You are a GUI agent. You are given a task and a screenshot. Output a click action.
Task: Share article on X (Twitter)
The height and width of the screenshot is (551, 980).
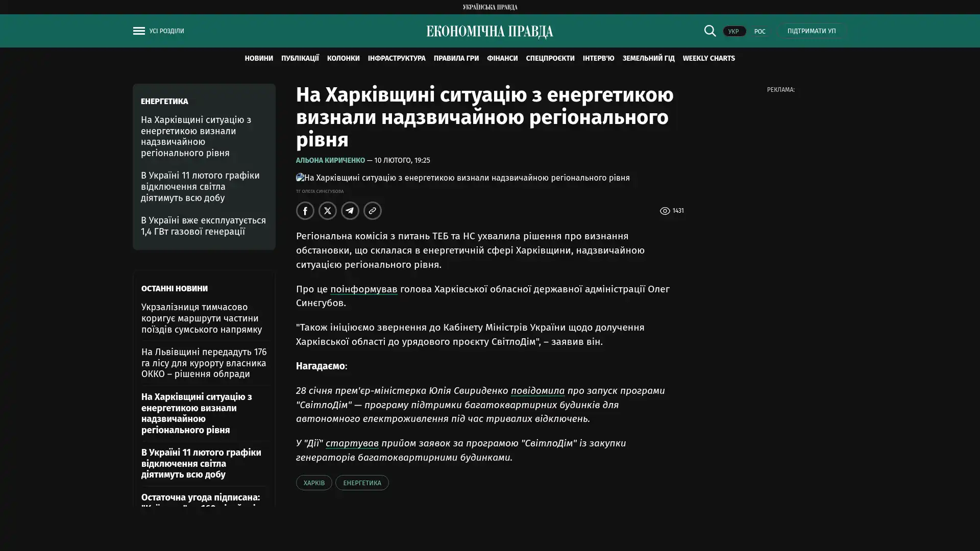[328, 211]
